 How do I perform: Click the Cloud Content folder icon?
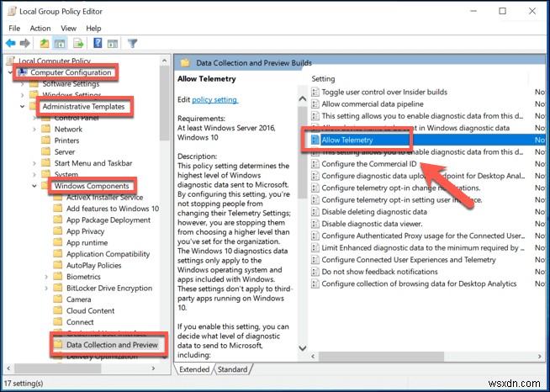pos(58,310)
